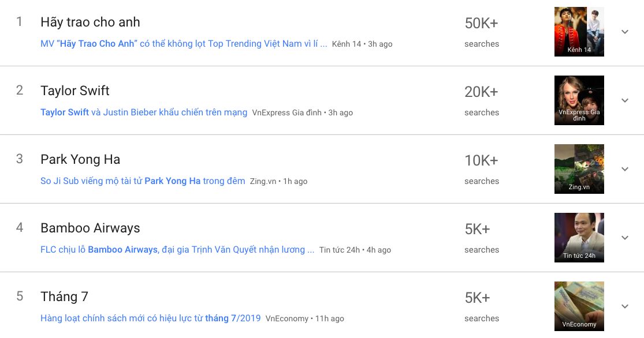Screen dimensions: 644x338
Task: Click the Bamboo Airways trend title
Action: pyautogui.click(x=90, y=228)
